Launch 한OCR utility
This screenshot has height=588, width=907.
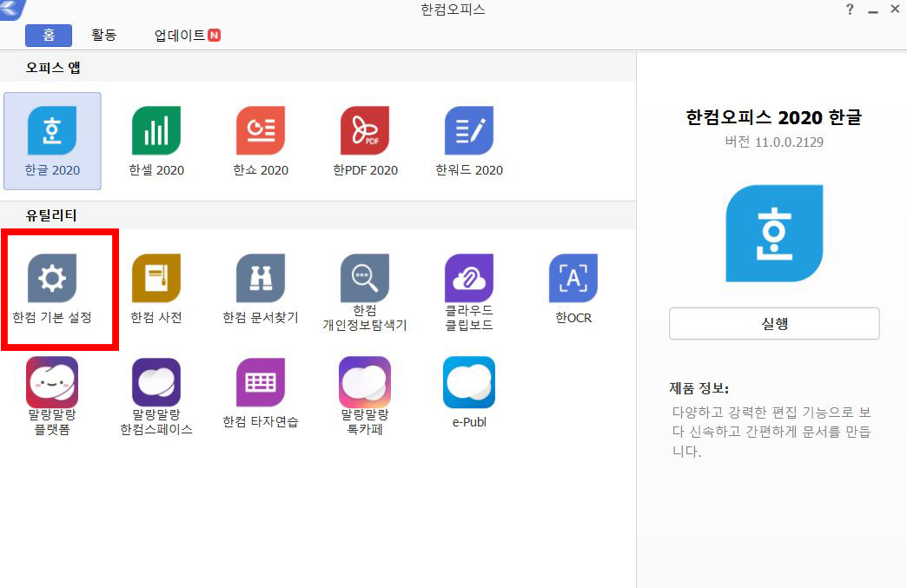click(x=573, y=278)
